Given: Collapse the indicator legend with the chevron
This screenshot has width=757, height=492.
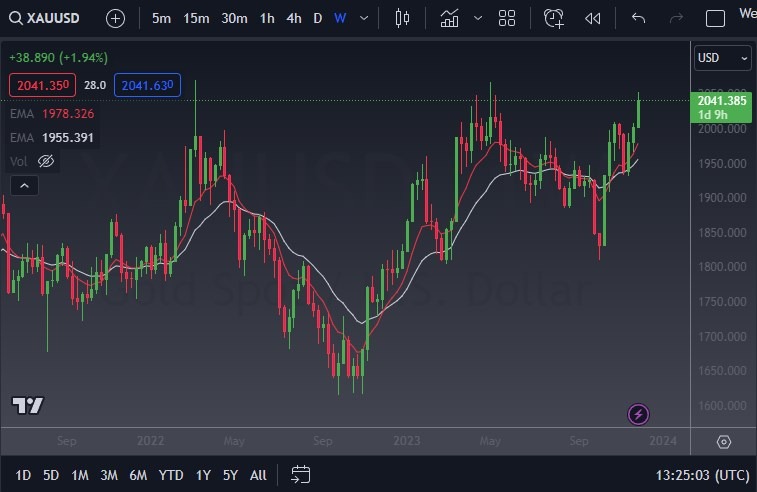Looking at the screenshot, I should click(x=24, y=186).
